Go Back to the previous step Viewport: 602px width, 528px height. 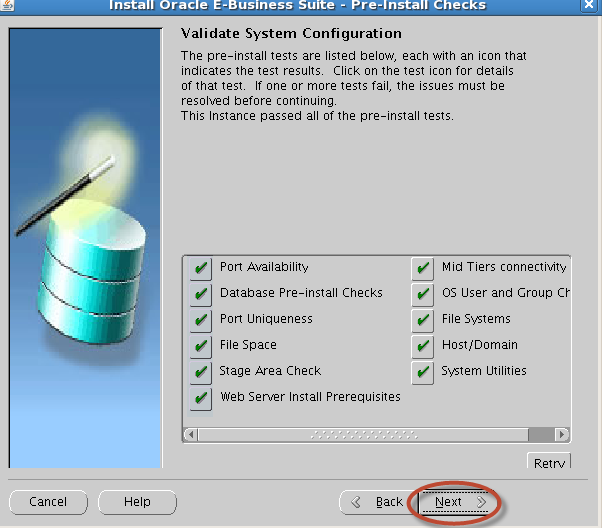pos(376,502)
